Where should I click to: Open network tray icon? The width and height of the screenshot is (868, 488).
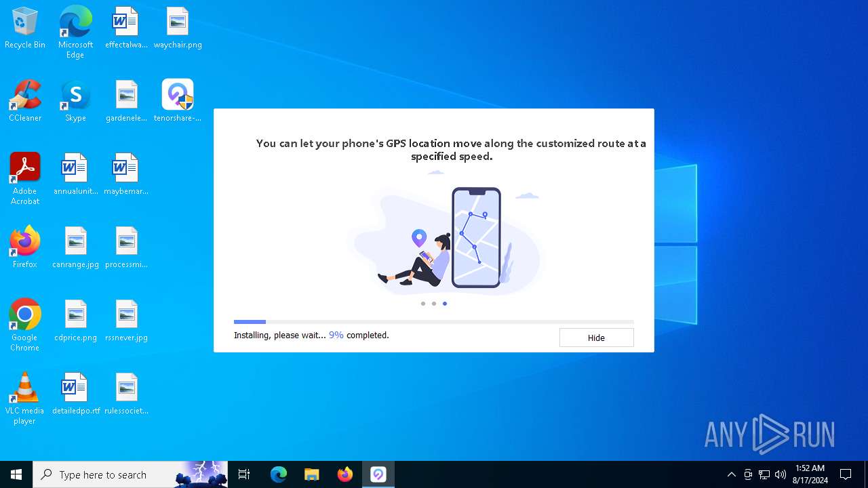pos(764,474)
